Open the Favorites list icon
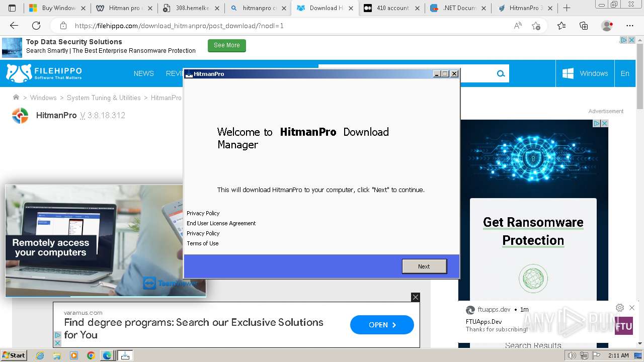 561,26
